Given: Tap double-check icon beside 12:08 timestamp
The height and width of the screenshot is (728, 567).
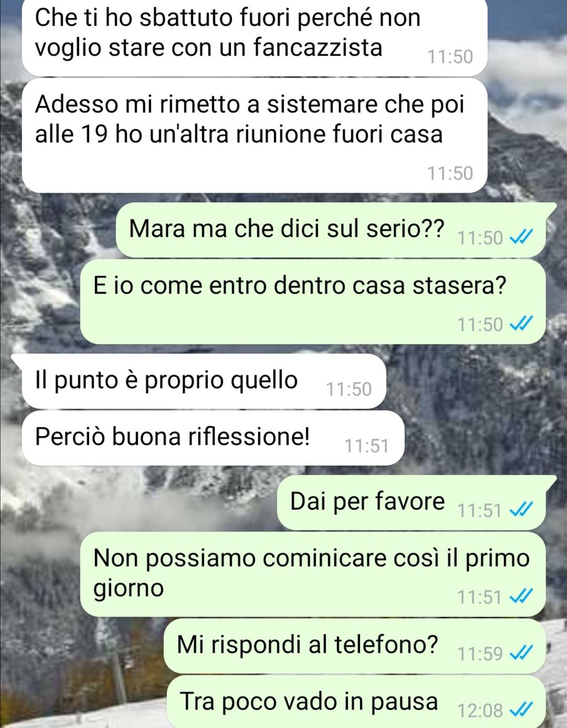Looking at the screenshot, I should click(521, 710).
